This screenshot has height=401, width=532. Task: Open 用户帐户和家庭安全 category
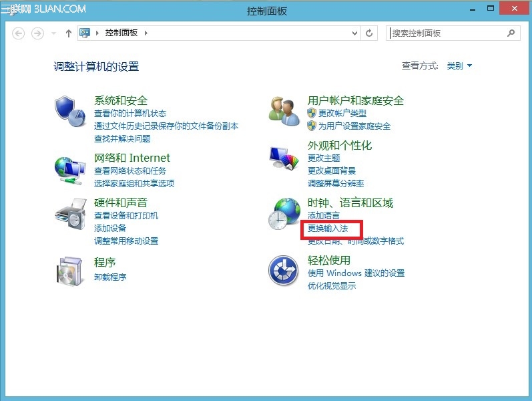point(356,101)
